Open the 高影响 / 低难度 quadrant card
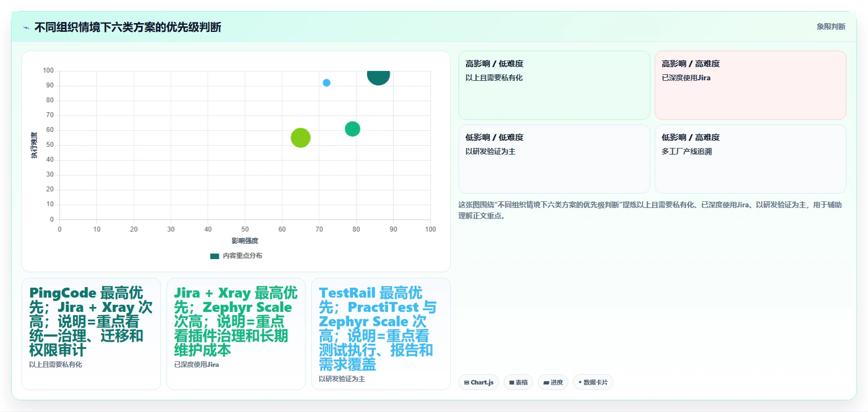 coord(554,85)
